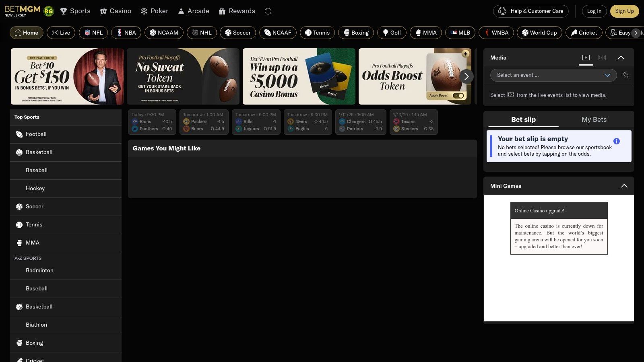Open the Casino menu
This screenshot has width=644, height=362.
116,11
